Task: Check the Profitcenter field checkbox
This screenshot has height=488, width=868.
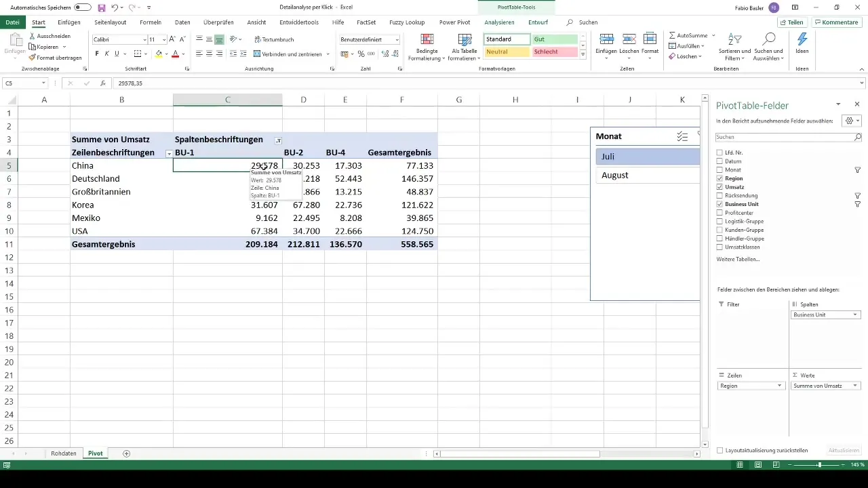Action: point(719,213)
